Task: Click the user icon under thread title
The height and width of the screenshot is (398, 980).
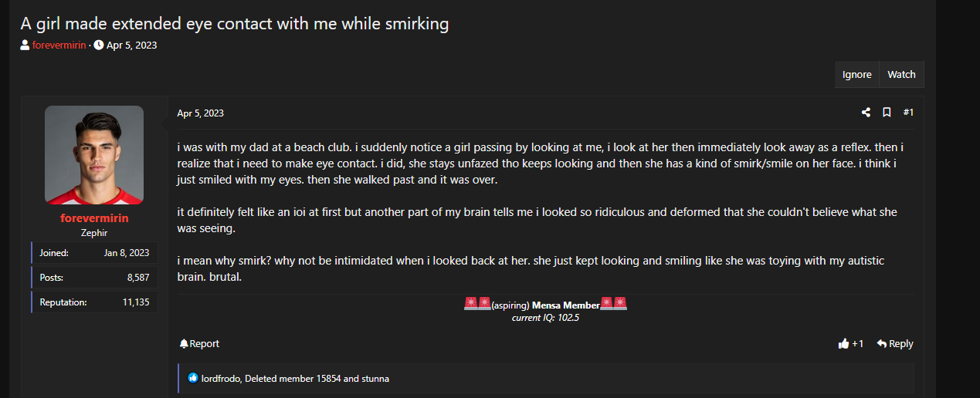Action: (x=25, y=45)
